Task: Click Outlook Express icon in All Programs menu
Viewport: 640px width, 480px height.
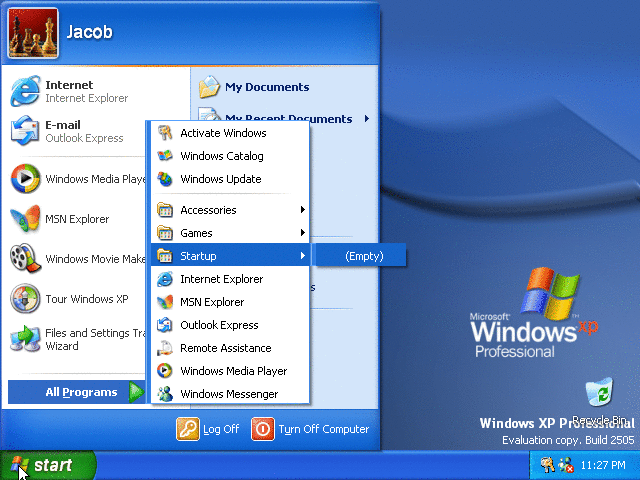Action: tap(165, 325)
